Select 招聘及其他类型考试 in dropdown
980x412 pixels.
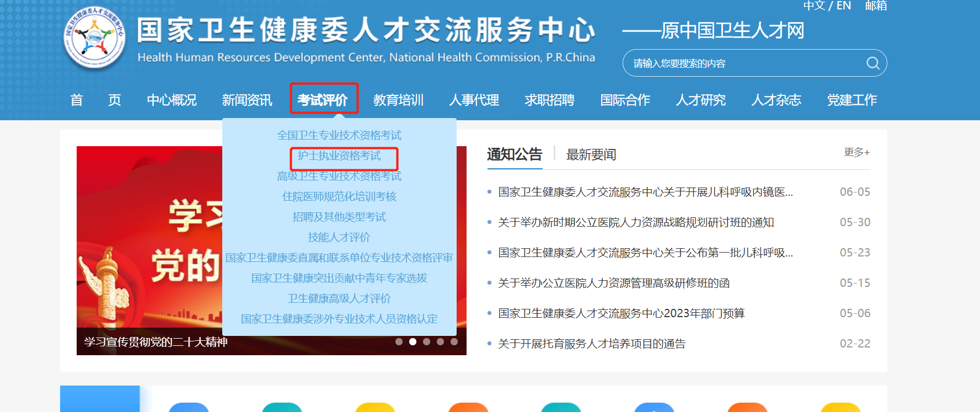(x=339, y=217)
